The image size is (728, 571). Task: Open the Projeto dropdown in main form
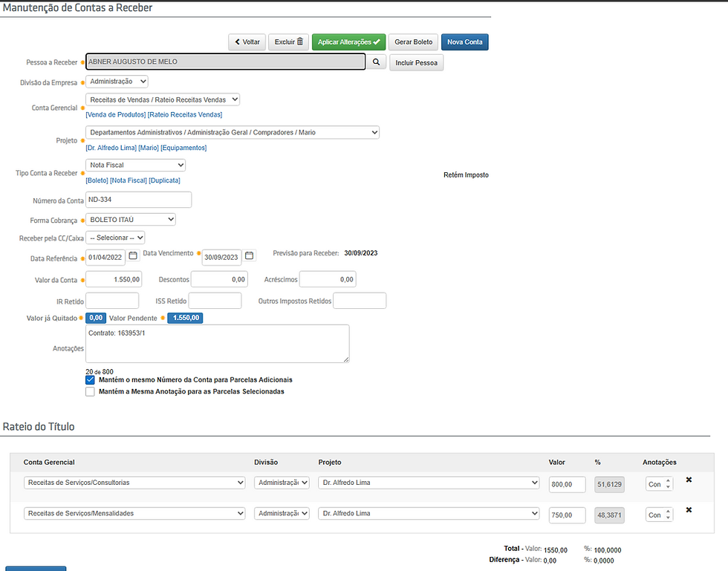(232, 132)
